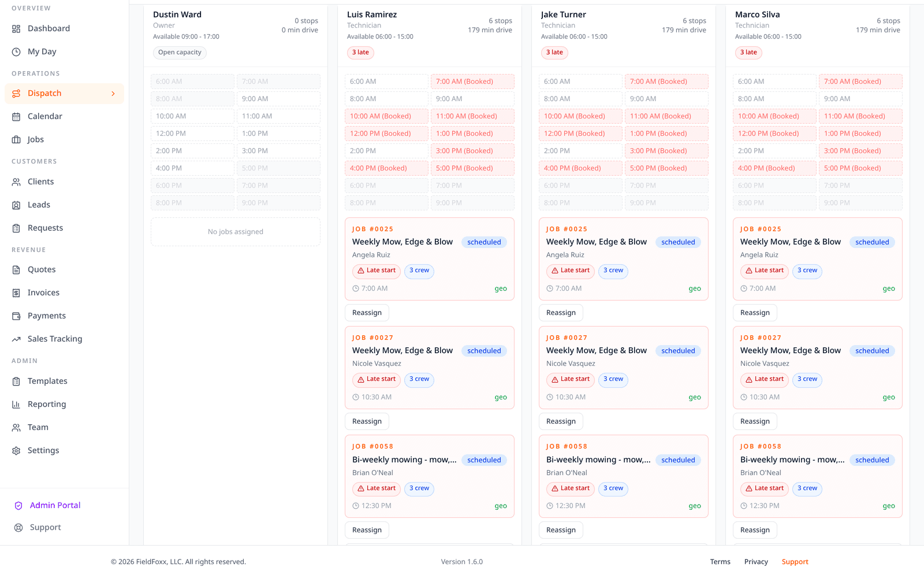Open the Dispatch menu item

[x=64, y=94]
